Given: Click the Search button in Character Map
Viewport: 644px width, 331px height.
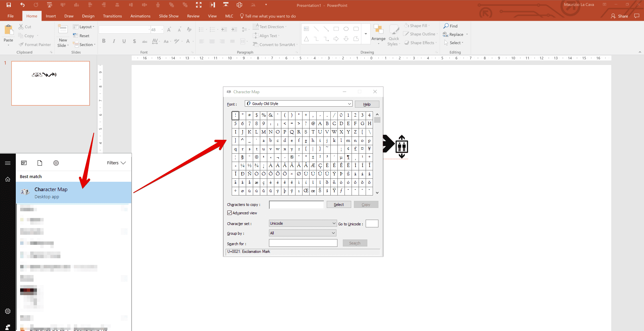Looking at the screenshot, I should point(355,243).
